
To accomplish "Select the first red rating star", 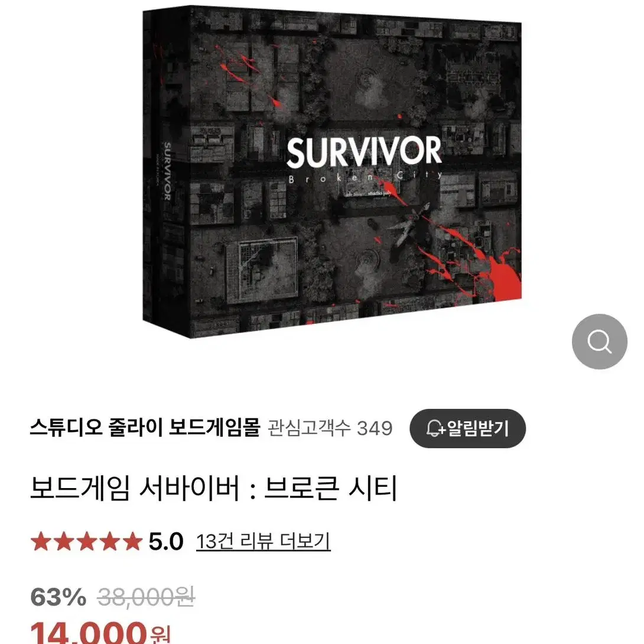I will pyautogui.click(x=41, y=541).
